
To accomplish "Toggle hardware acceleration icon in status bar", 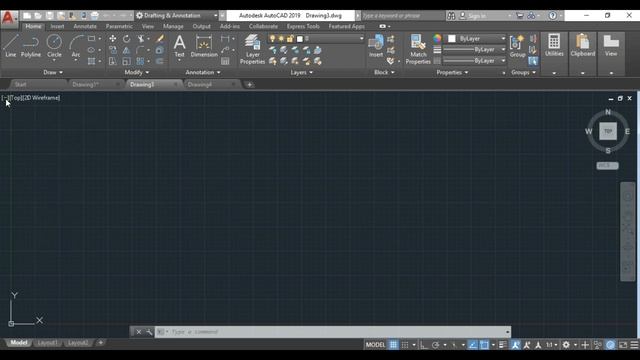I will 610,345.
